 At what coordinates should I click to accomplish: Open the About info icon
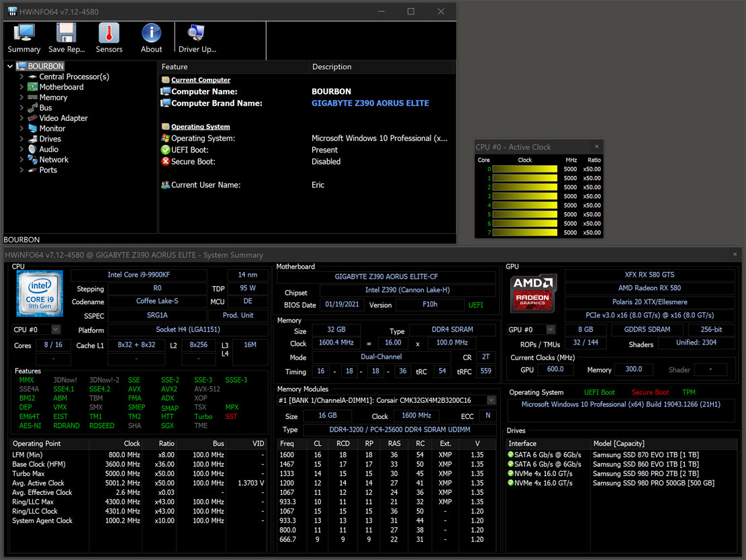pos(151,33)
